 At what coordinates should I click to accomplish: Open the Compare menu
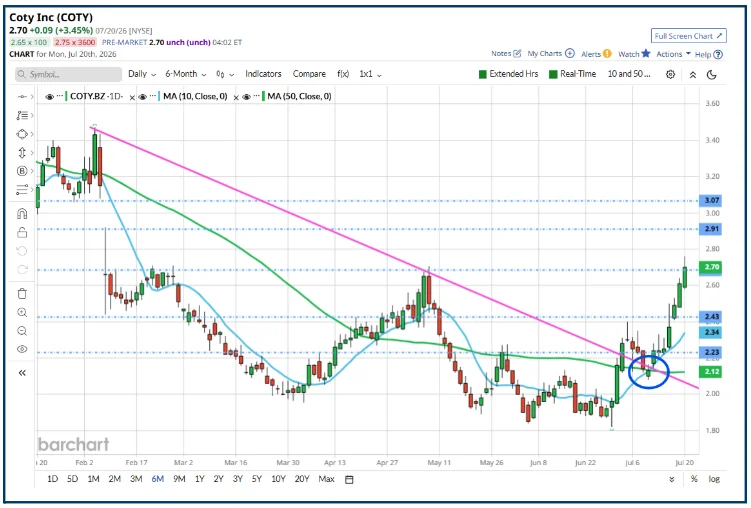coord(309,74)
